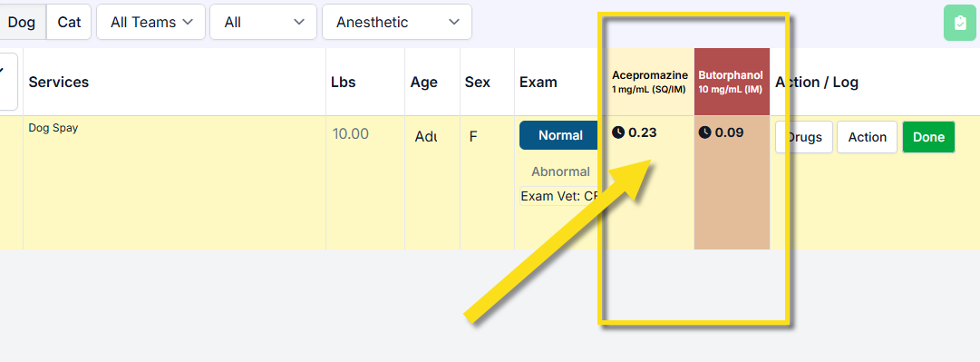Screen dimensions: 980x362
Task: Mark the exam as Normal
Action: [560, 135]
